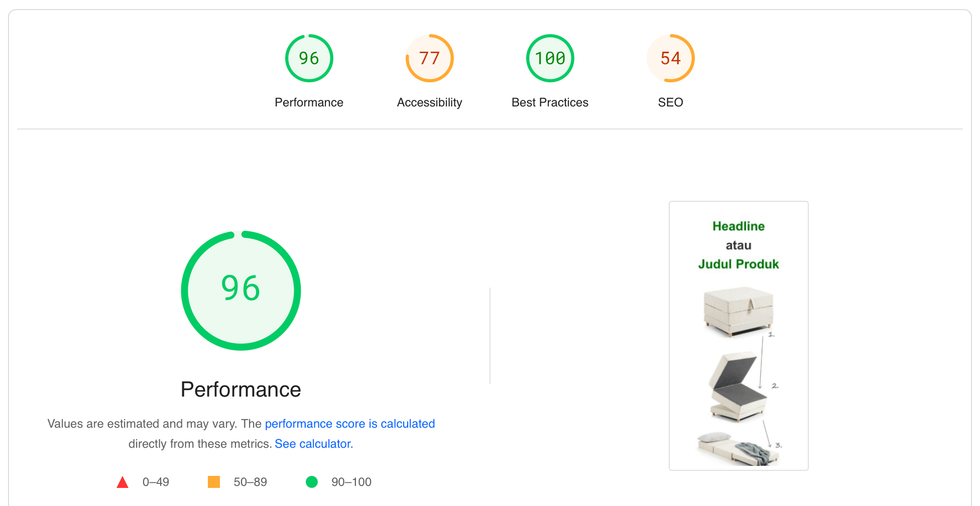980x506 pixels.
Task: Click the Performance score gauge showing 96
Action: (309, 58)
